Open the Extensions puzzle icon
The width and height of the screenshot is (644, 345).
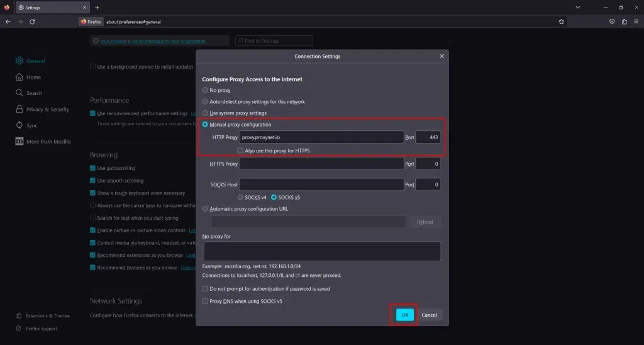[625, 22]
